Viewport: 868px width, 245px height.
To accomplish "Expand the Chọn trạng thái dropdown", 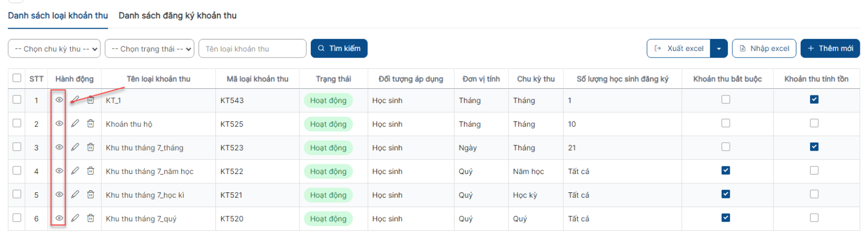I will click(150, 48).
